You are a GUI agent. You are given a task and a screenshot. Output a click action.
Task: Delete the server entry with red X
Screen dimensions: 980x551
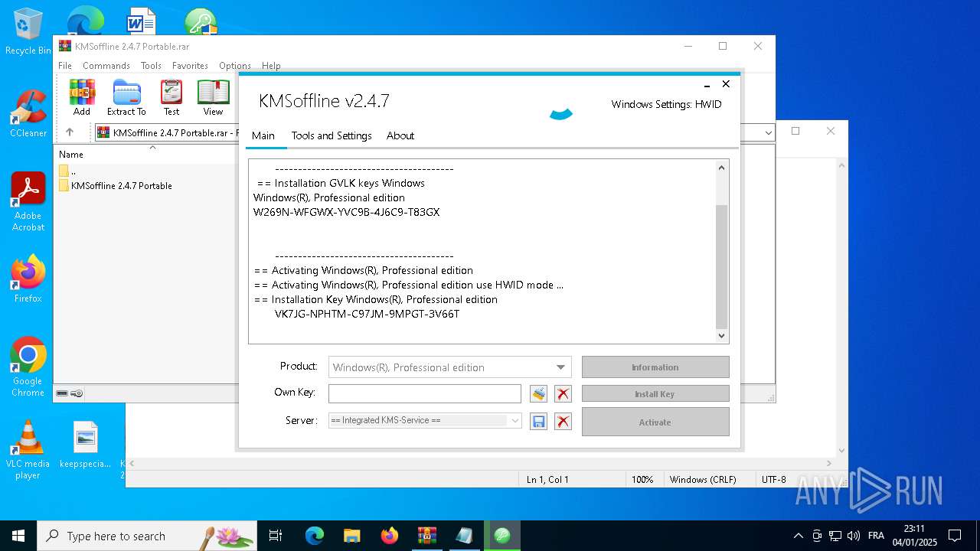pos(563,421)
